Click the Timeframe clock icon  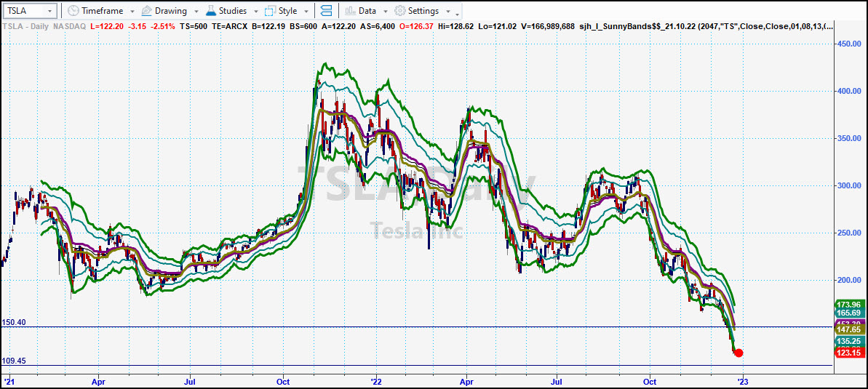(x=73, y=10)
